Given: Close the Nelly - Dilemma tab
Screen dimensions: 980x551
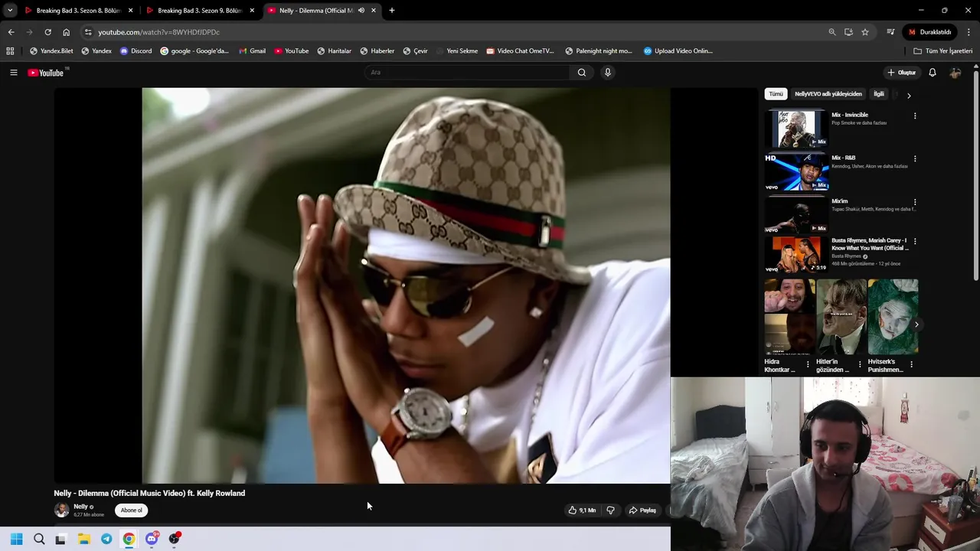Looking at the screenshot, I should (374, 11).
